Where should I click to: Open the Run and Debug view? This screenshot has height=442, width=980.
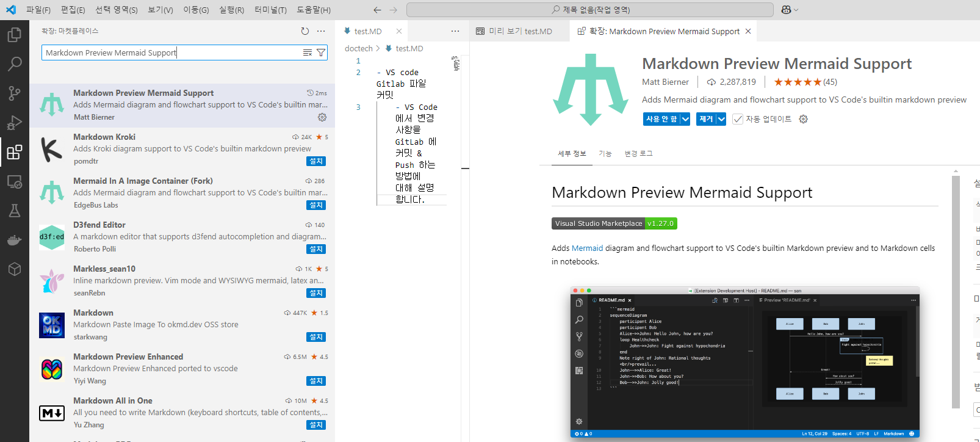[14, 122]
